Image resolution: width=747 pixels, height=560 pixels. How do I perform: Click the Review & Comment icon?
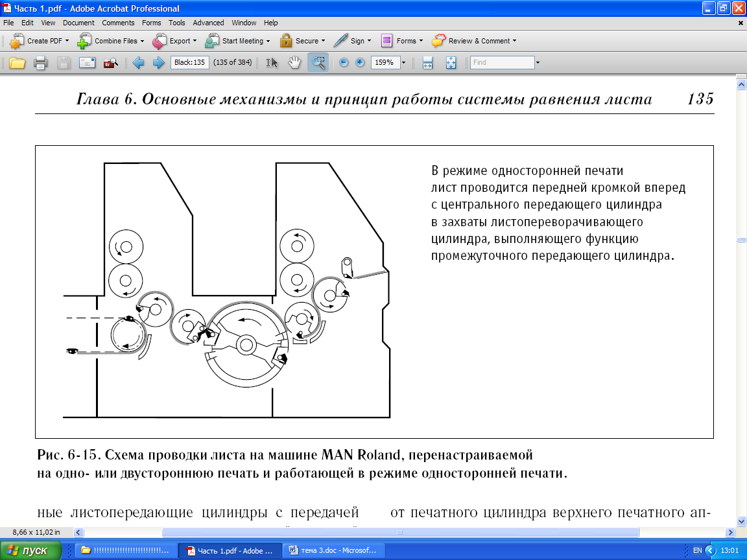[x=439, y=41]
